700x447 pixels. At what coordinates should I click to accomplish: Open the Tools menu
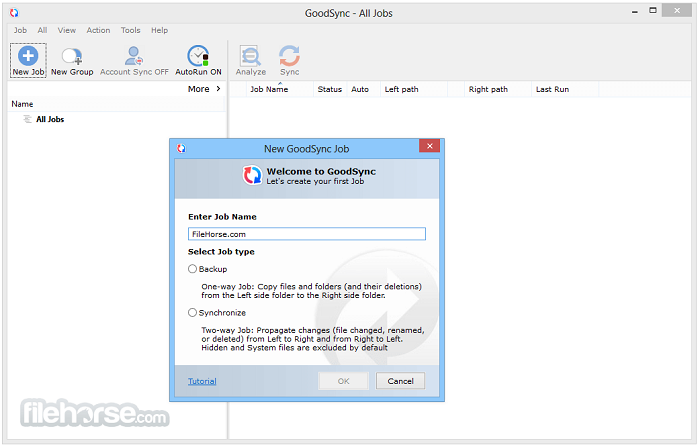point(130,30)
